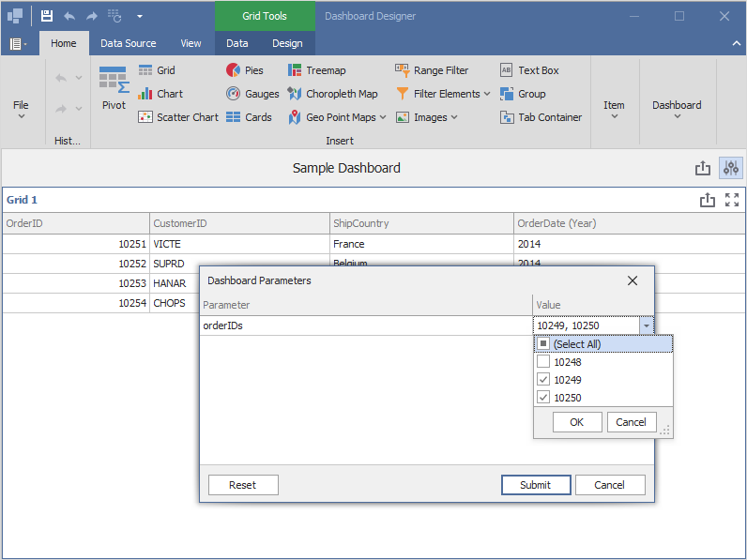Insert a Treemap item

[x=317, y=70]
